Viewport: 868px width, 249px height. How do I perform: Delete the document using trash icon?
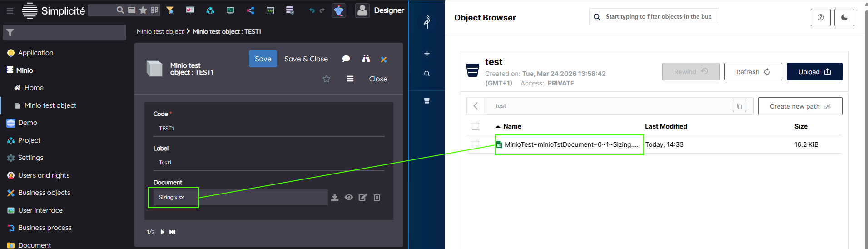(377, 197)
